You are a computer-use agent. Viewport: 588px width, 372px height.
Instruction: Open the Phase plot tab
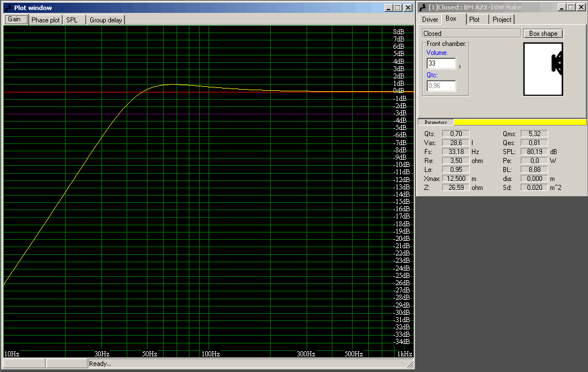pos(45,20)
